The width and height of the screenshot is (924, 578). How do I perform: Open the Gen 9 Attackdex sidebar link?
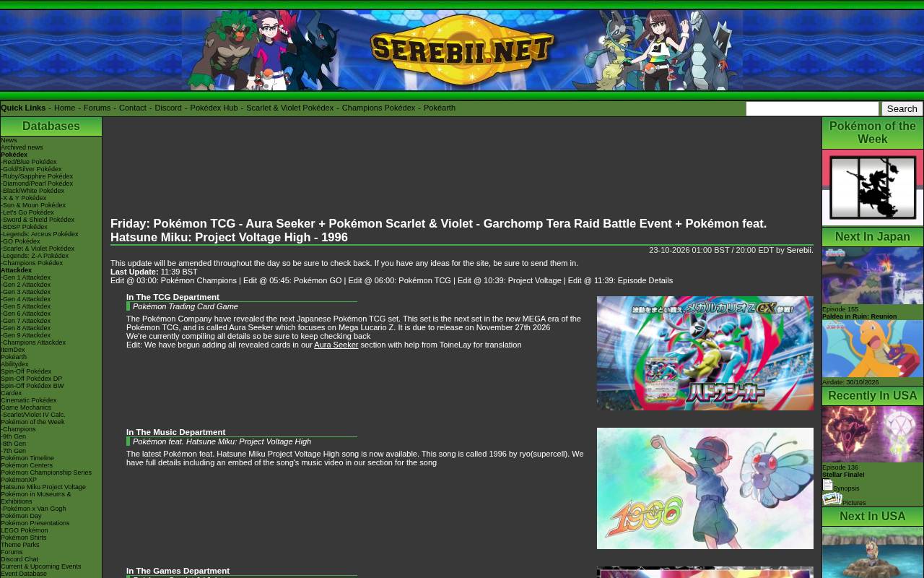click(26, 335)
